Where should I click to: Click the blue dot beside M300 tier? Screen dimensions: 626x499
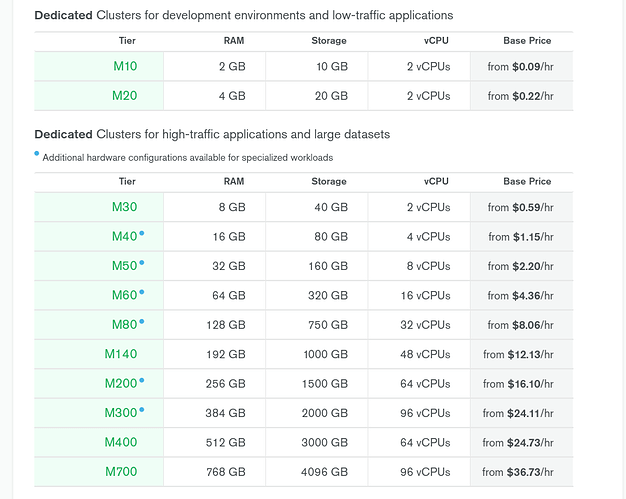143,409
